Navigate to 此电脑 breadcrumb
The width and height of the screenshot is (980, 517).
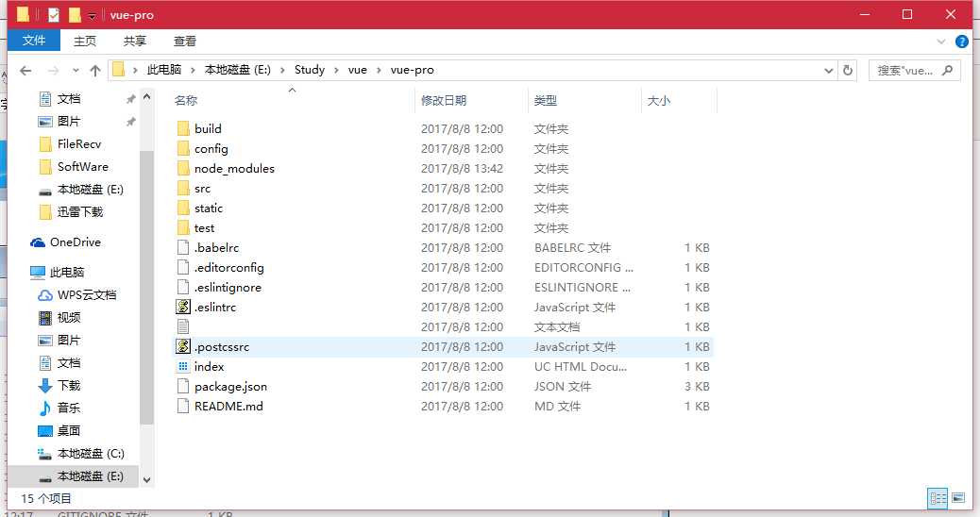coord(163,70)
